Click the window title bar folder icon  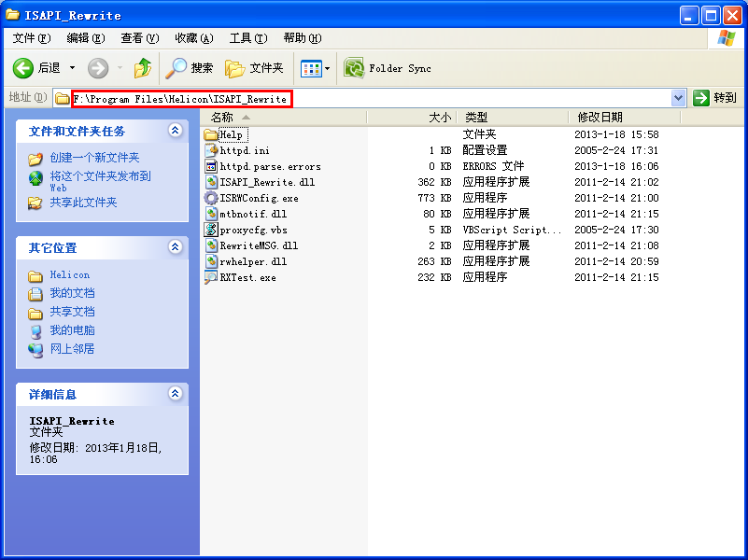(x=12, y=15)
